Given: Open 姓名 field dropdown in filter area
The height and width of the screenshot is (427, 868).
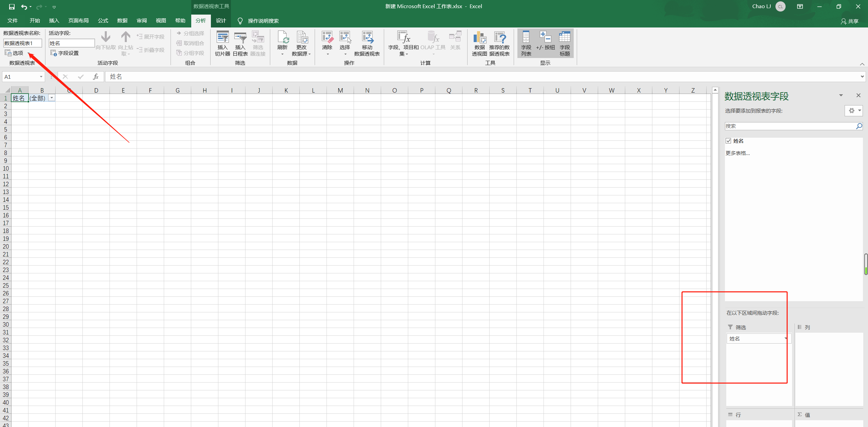Looking at the screenshot, I should (x=786, y=338).
